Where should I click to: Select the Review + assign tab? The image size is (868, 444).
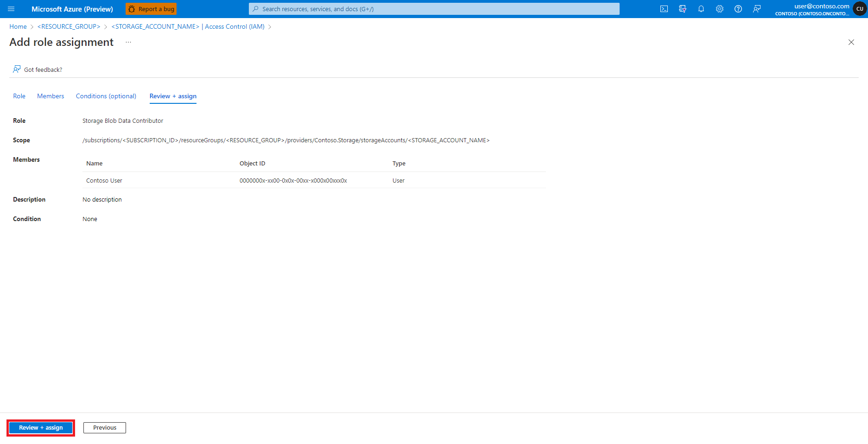tap(173, 96)
